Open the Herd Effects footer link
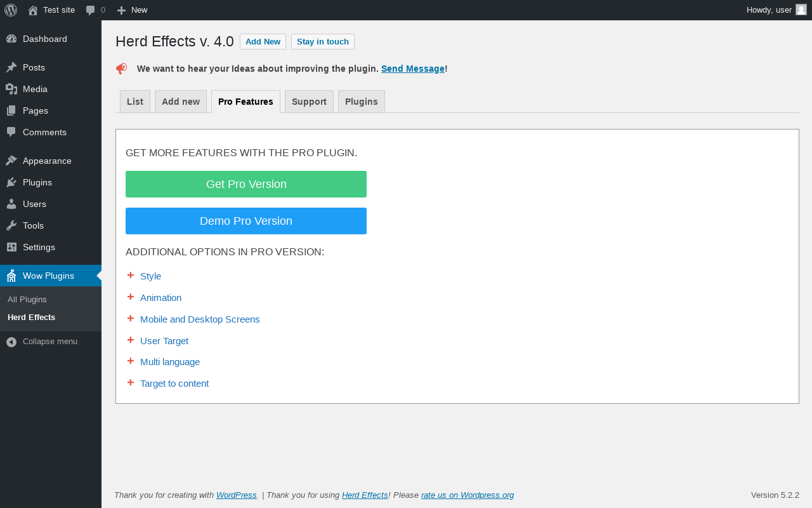 click(x=365, y=495)
